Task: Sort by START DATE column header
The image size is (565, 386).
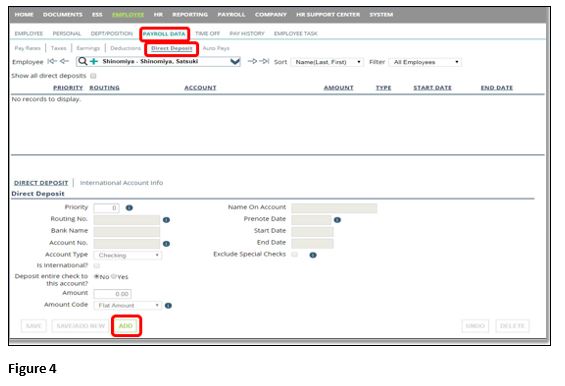Action: pos(432,88)
